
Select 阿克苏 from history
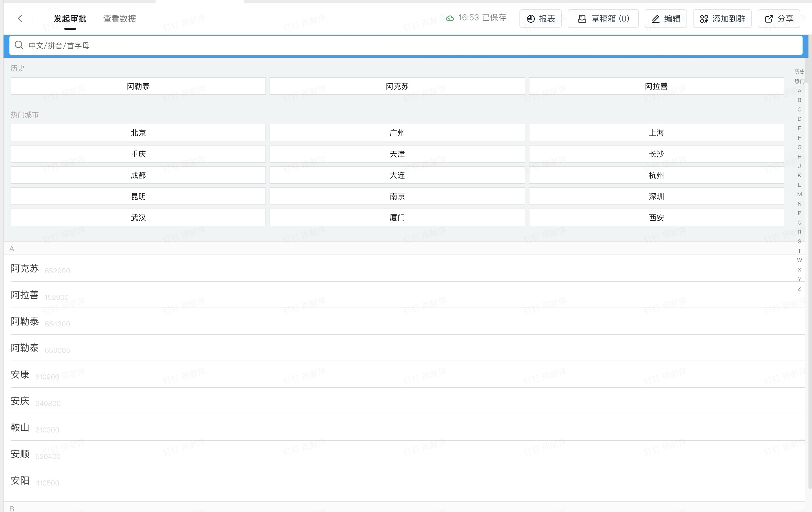click(397, 86)
